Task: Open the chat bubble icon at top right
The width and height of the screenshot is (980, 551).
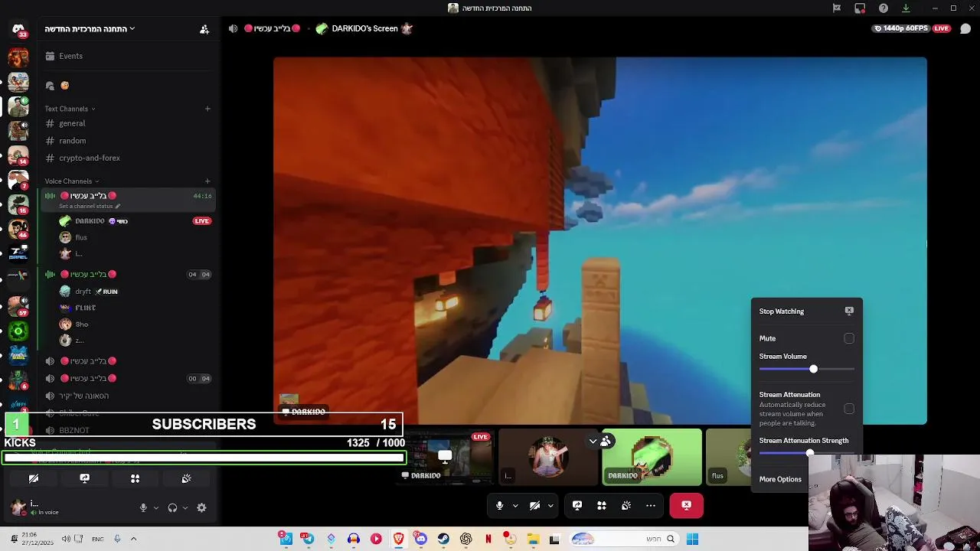Action: coord(965,28)
